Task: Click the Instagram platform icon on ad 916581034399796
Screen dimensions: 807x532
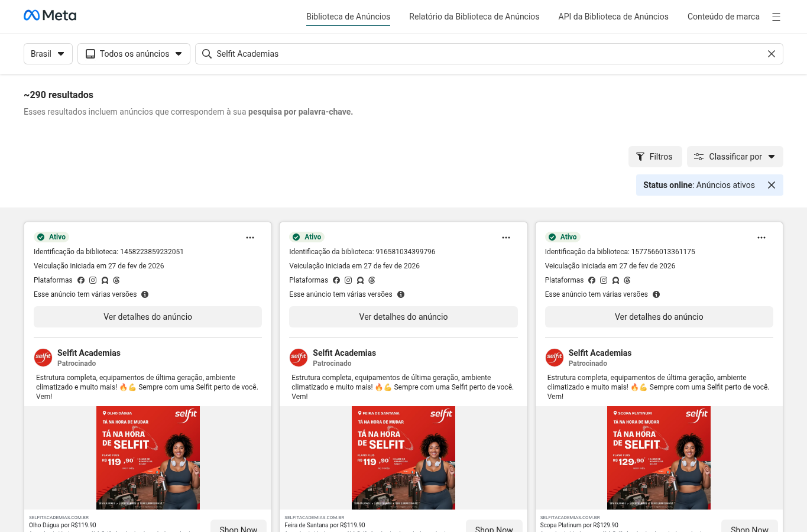Action: (348, 280)
